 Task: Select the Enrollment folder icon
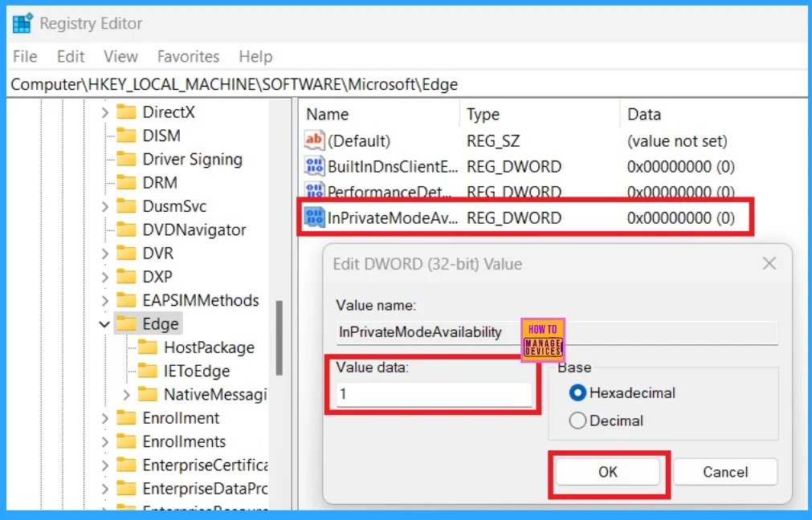(126, 418)
